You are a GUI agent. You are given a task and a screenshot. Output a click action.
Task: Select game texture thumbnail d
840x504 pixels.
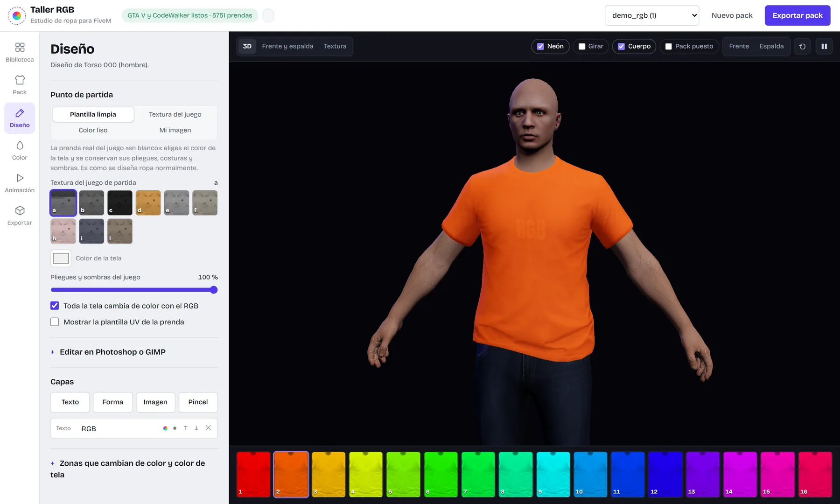pos(148,203)
